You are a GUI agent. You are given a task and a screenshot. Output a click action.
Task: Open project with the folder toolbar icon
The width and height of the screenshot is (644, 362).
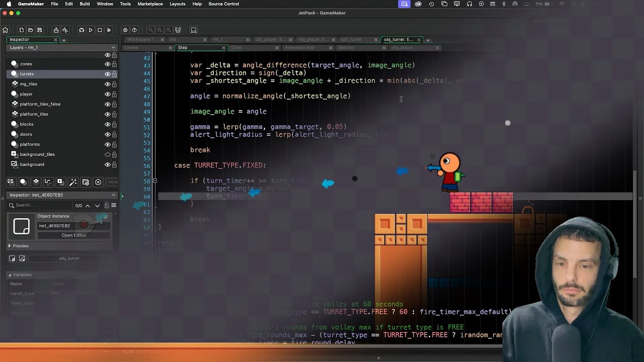pos(31,30)
